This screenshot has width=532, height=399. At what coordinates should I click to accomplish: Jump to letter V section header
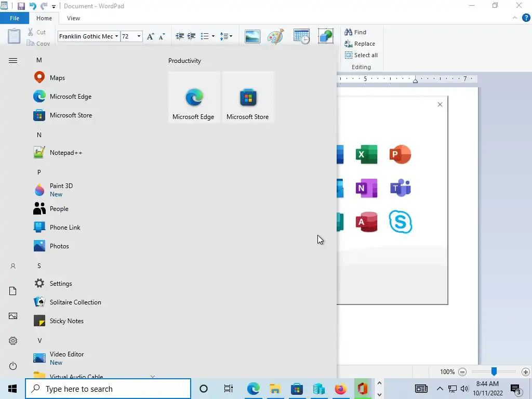click(x=39, y=340)
